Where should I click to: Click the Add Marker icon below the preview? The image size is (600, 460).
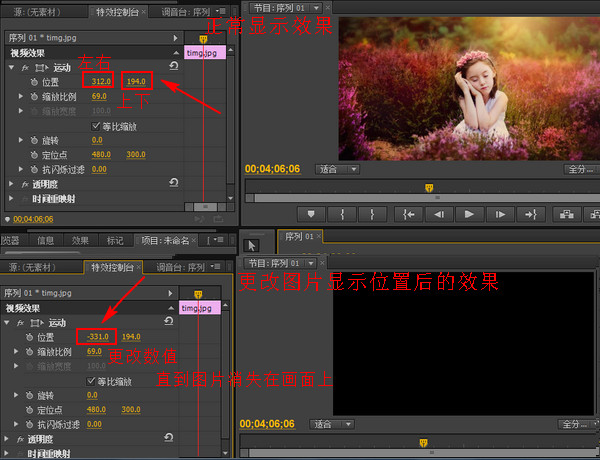click(311, 213)
